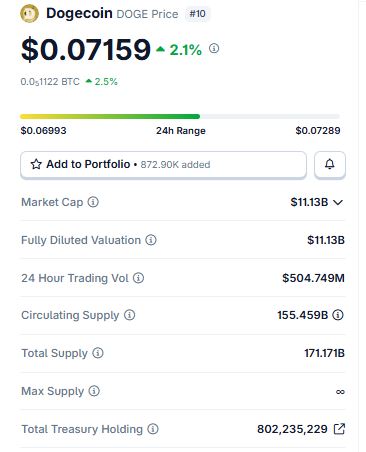Click Add to Portfolio button

(x=163, y=164)
